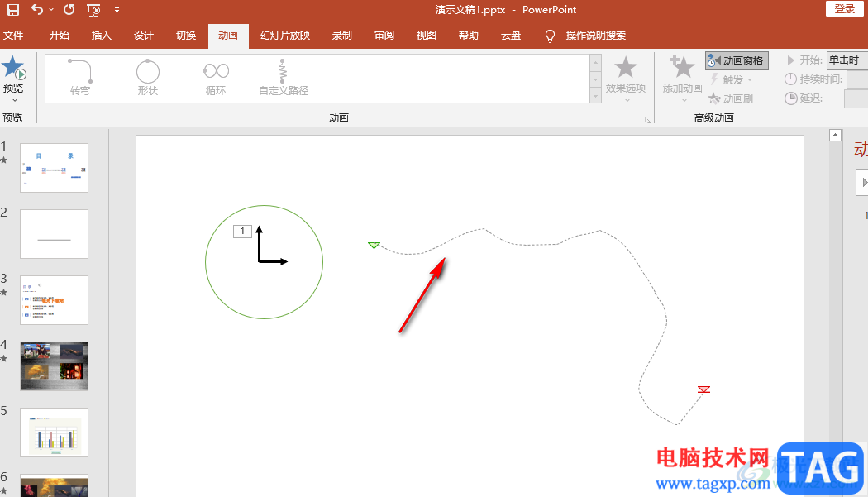
Task: Choose the 形状 motion path effect
Action: 148,76
